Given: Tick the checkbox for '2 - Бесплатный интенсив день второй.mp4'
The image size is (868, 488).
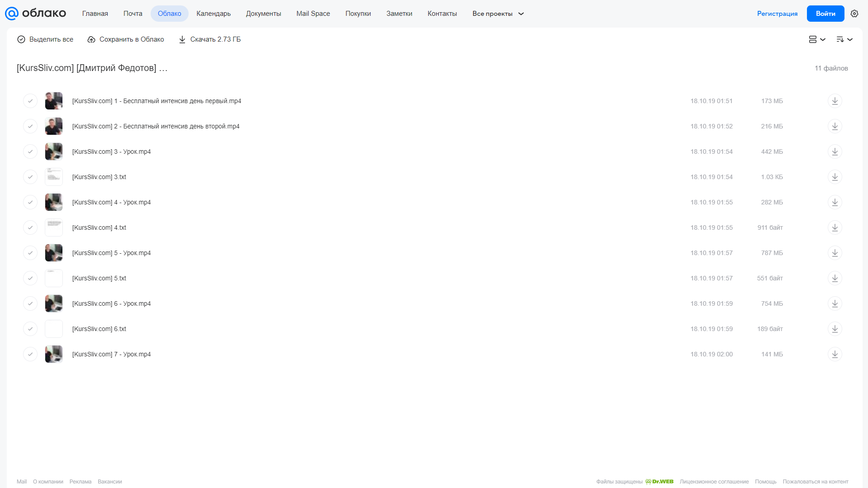Looking at the screenshot, I should click(30, 126).
